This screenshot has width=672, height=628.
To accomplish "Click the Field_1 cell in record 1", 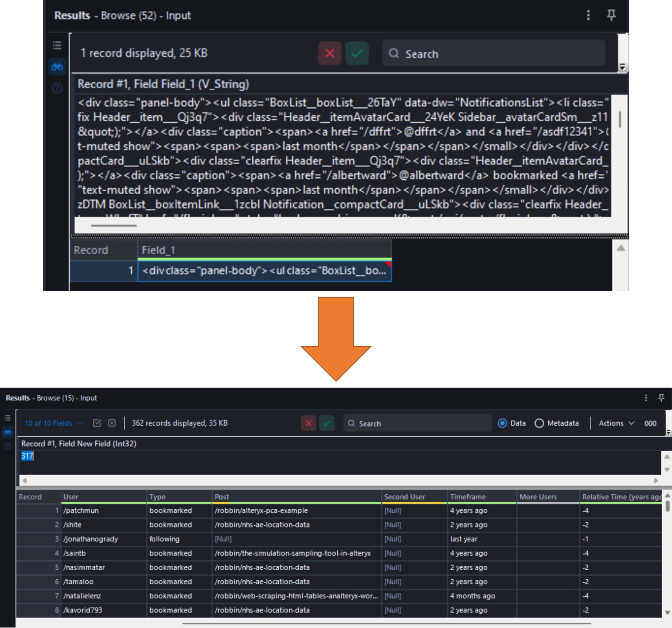I will point(264,271).
